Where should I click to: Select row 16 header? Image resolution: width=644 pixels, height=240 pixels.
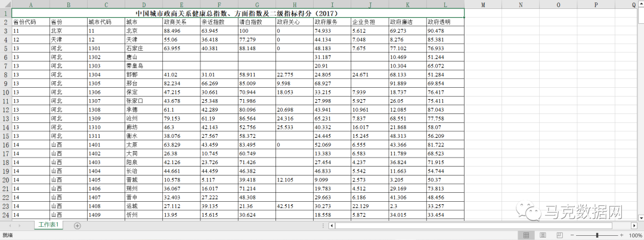(6, 144)
